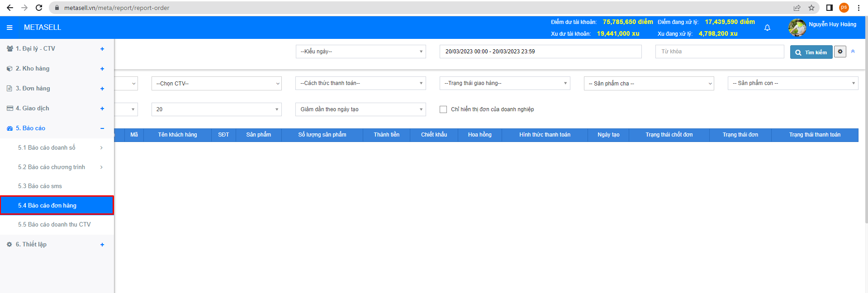Enable 'Chỉ hiển thị đơn của doanh nghiệp' checkbox
This screenshot has height=293, width=868.
click(443, 109)
